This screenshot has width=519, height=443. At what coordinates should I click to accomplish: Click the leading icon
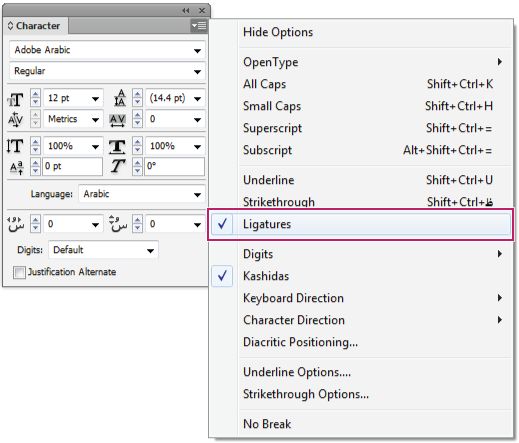point(120,98)
